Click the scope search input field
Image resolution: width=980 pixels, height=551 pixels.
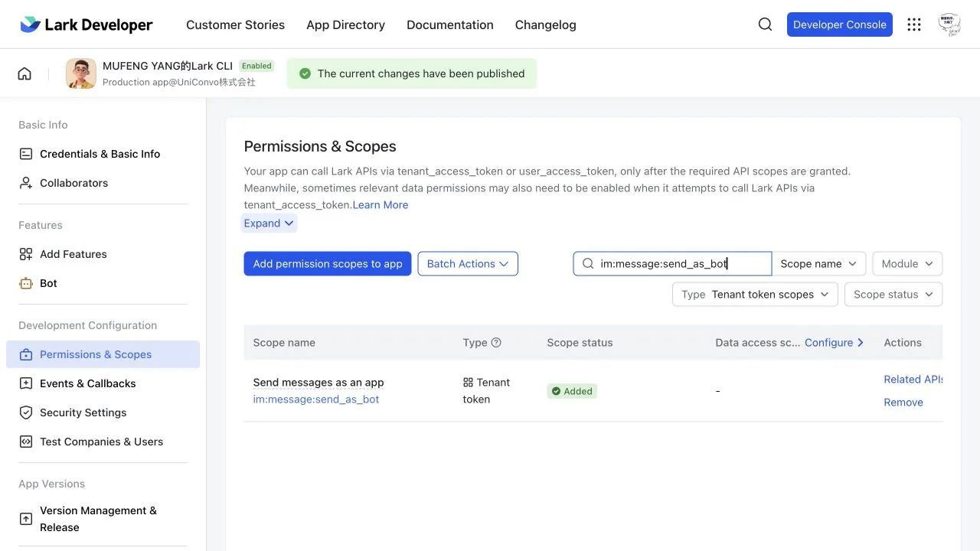point(672,264)
